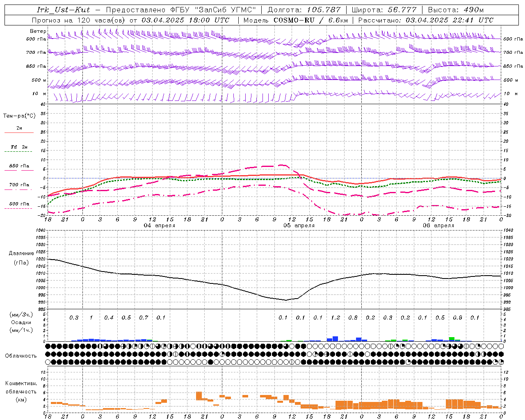Click the "Осадки" precipitation panel label
Image resolution: width=525 pixels, height=420 pixels.
pyautogui.click(x=21, y=322)
